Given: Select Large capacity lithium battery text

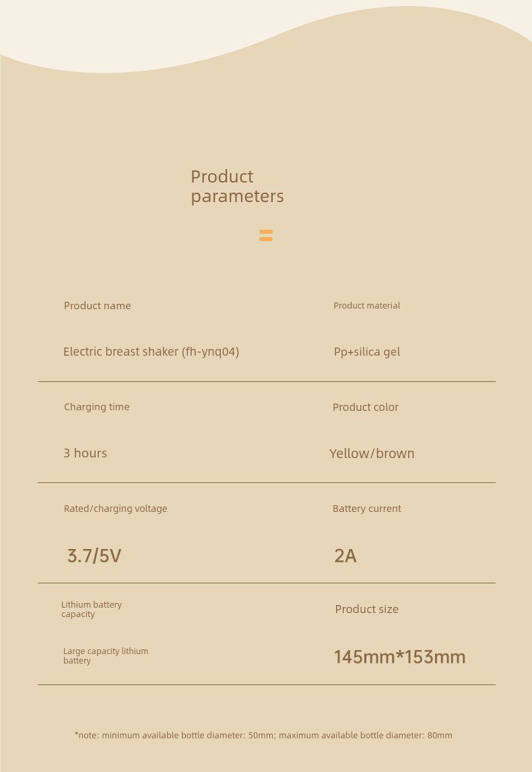Looking at the screenshot, I should coord(106,656).
